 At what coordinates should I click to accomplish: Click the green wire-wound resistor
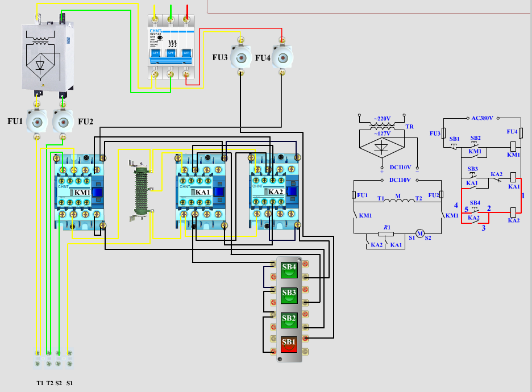click(x=142, y=191)
